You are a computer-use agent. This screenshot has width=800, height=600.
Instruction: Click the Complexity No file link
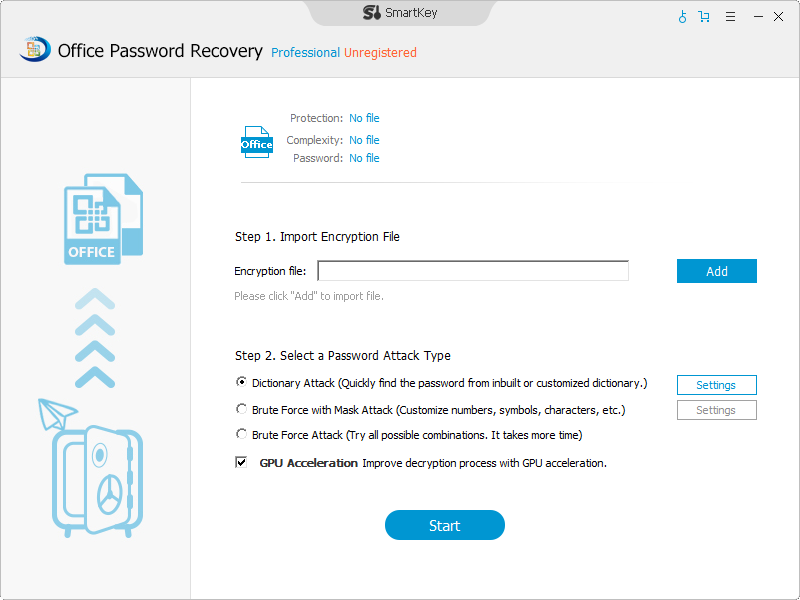[x=364, y=140]
